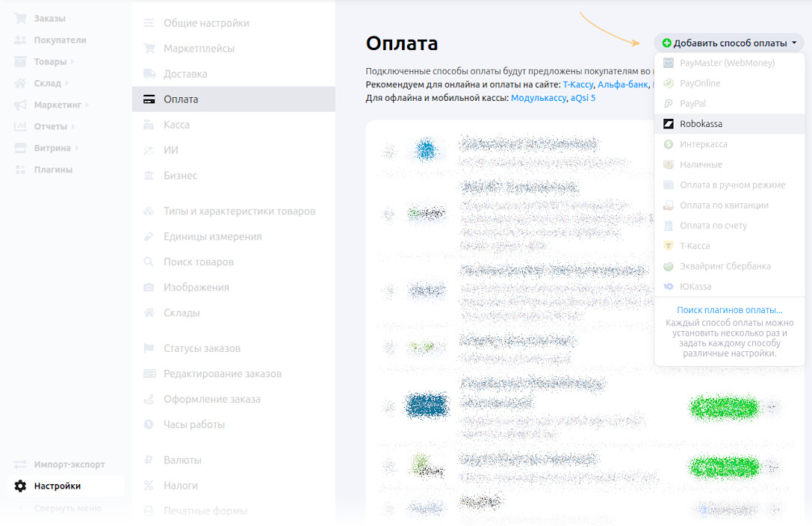Choose Оплата по квитанции method
This screenshot has height=526, width=812.
point(716,205)
